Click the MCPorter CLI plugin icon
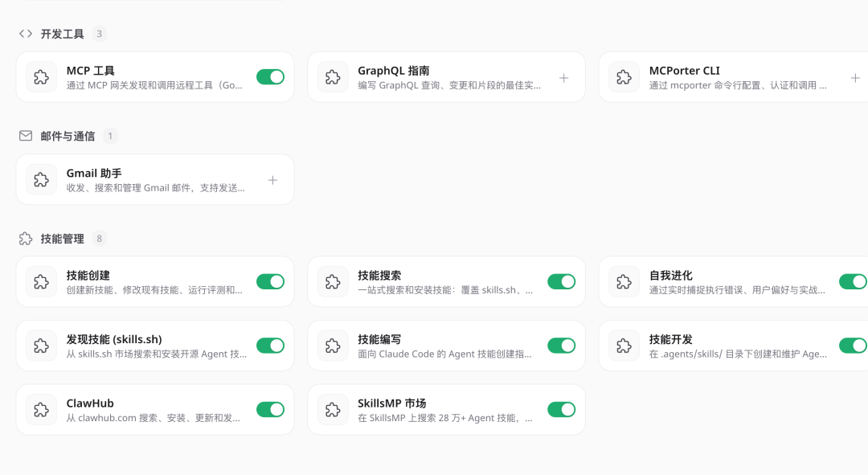The width and height of the screenshot is (868, 475). 622,77
